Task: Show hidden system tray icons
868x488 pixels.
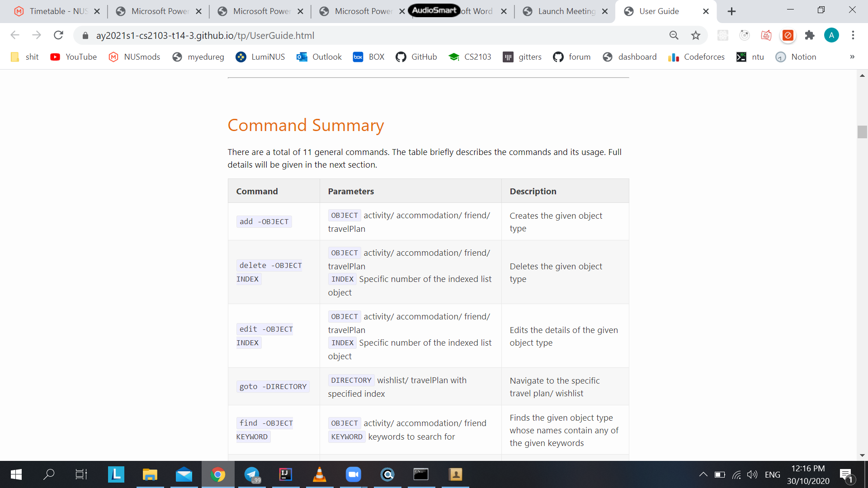Action: (x=703, y=474)
